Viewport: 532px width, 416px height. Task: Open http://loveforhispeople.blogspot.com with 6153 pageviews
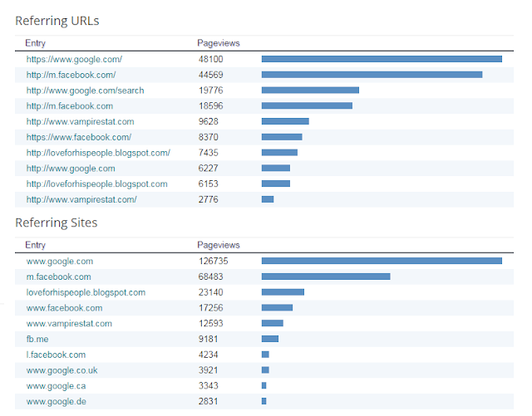coord(97,184)
